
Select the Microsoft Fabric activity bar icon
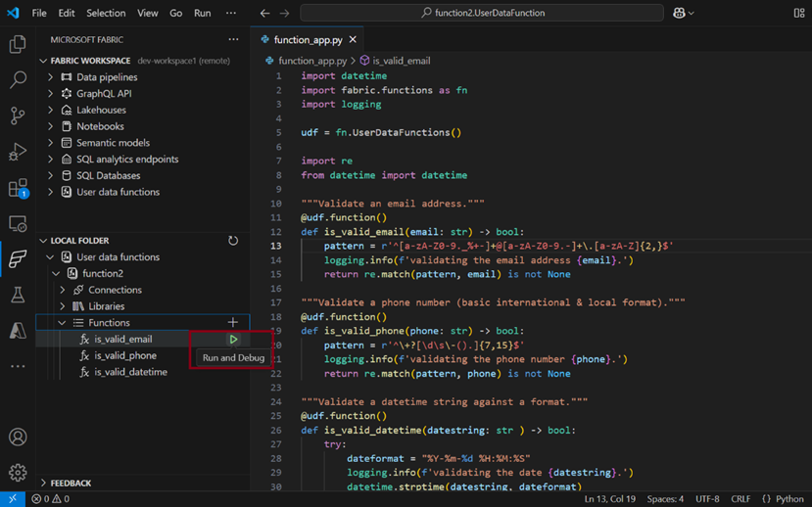(18, 258)
